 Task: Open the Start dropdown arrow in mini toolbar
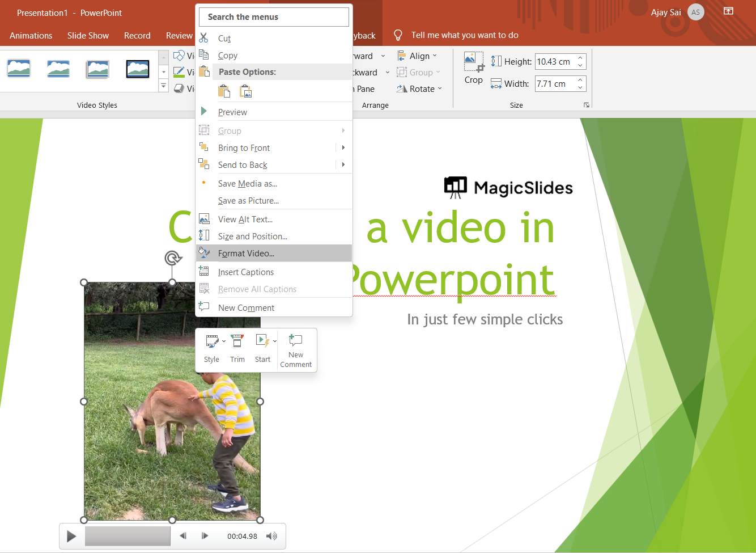pos(275,341)
